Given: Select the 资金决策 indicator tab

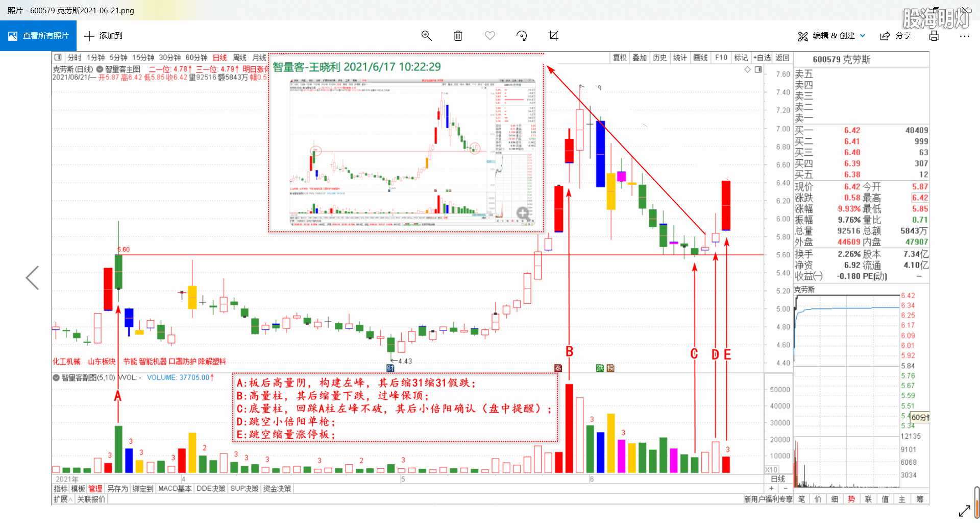Looking at the screenshot, I should pos(277,489).
